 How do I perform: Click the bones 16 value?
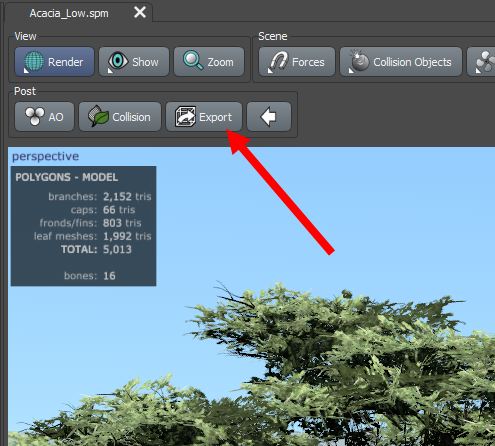point(109,276)
